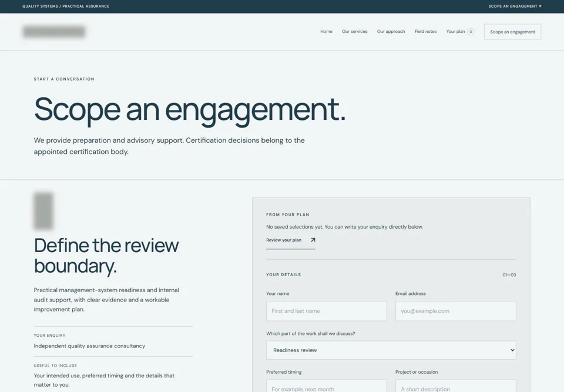The width and height of the screenshot is (564, 392).
Task: Focus the Your name input field
Action: pyautogui.click(x=327, y=311)
